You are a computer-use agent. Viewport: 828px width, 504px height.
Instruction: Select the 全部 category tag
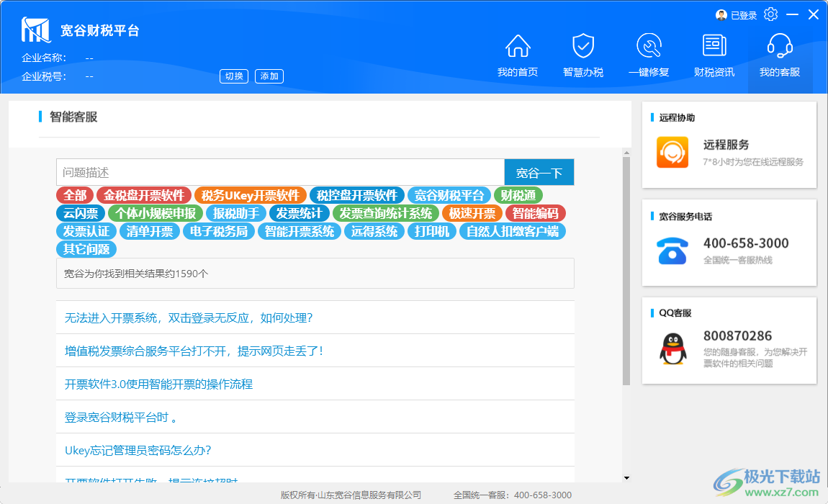coord(75,195)
